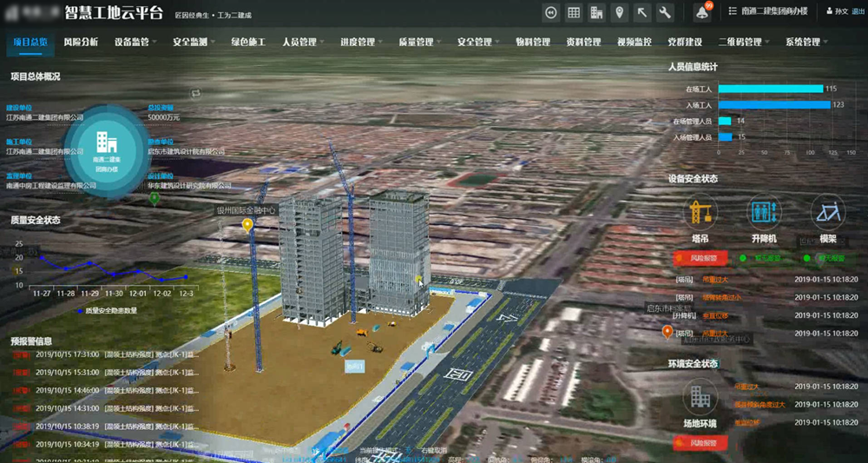868x463 pixels.
Task: Click the green map pin near 设计单位
Action: 155,198
